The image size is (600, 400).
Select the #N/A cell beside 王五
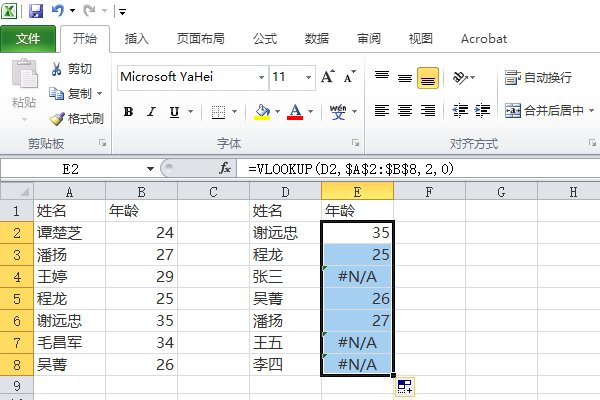pyautogui.click(x=357, y=343)
